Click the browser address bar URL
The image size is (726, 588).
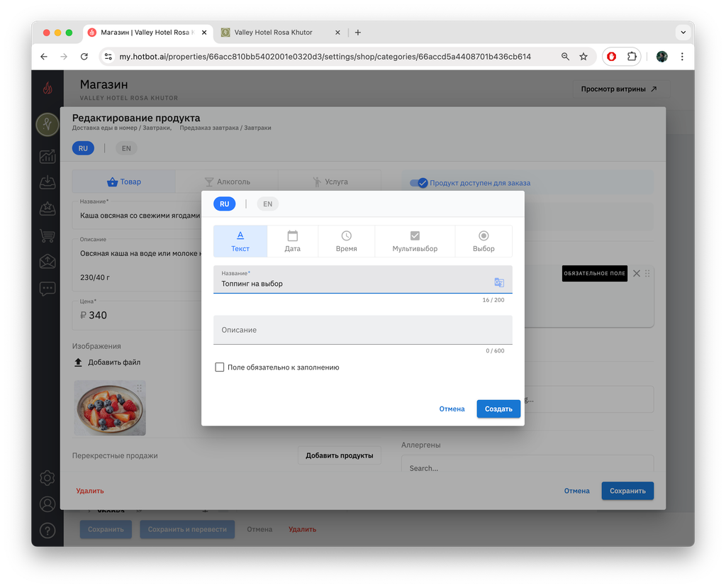coord(325,57)
